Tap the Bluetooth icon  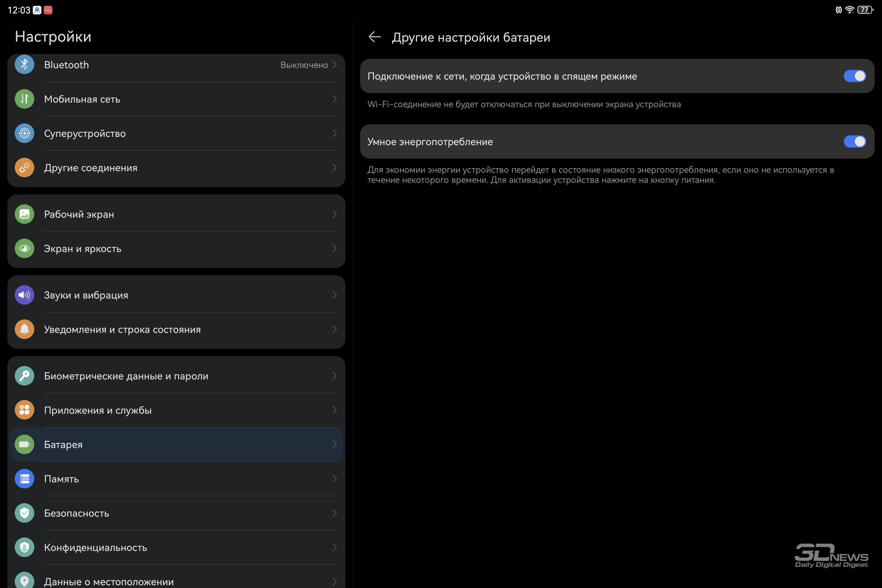click(24, 65)
